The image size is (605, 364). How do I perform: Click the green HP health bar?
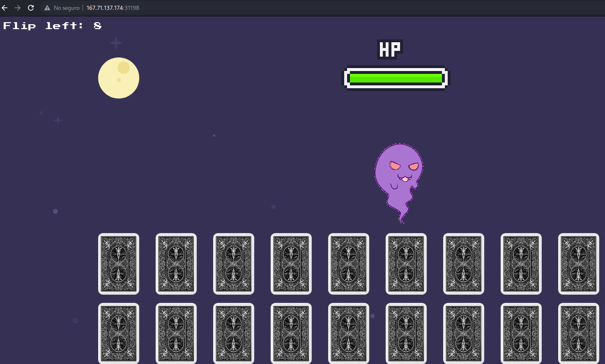[396, 78]
